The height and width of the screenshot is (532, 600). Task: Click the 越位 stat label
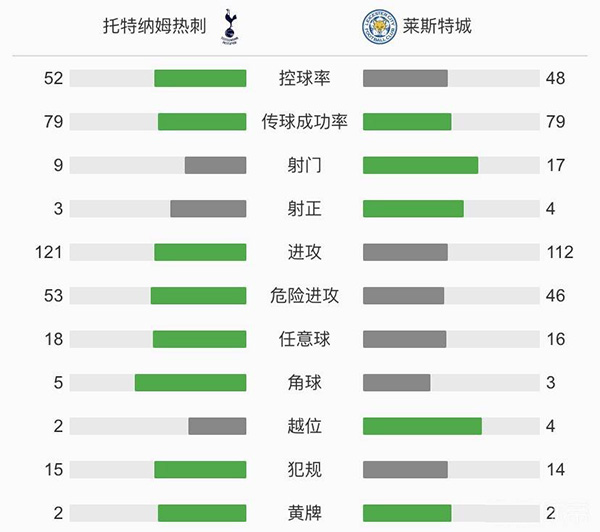click(x=304, y=426)
